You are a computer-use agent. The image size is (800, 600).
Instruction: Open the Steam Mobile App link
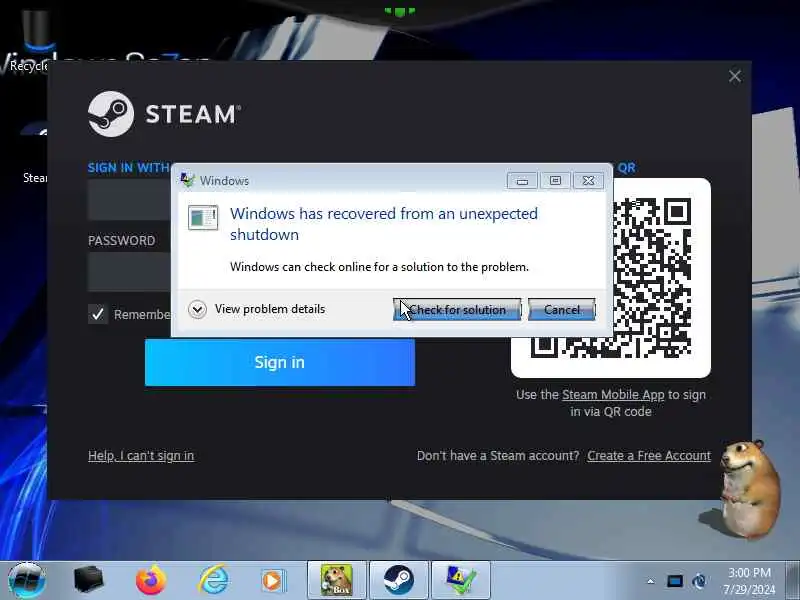(613, 395)
